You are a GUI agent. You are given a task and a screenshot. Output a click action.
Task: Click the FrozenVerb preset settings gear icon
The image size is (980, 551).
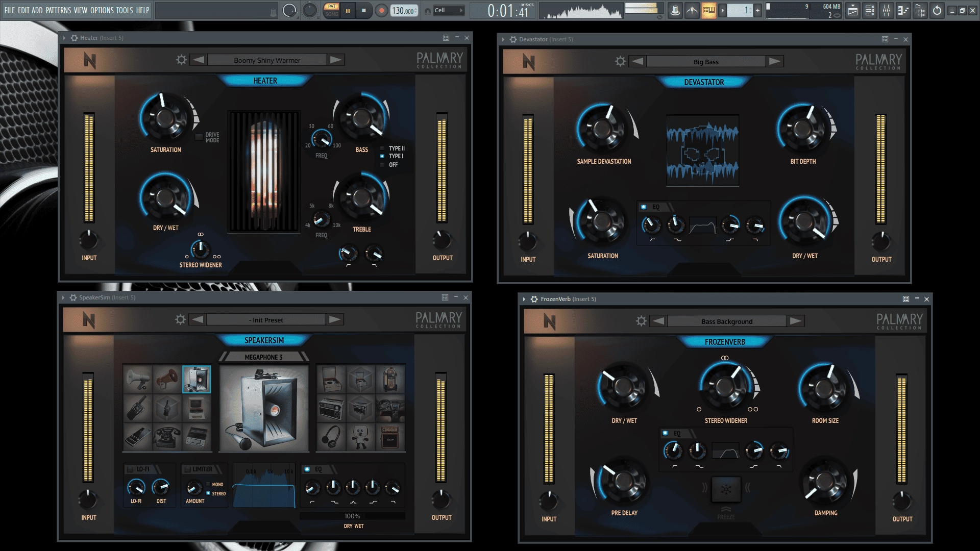(641, 321)
